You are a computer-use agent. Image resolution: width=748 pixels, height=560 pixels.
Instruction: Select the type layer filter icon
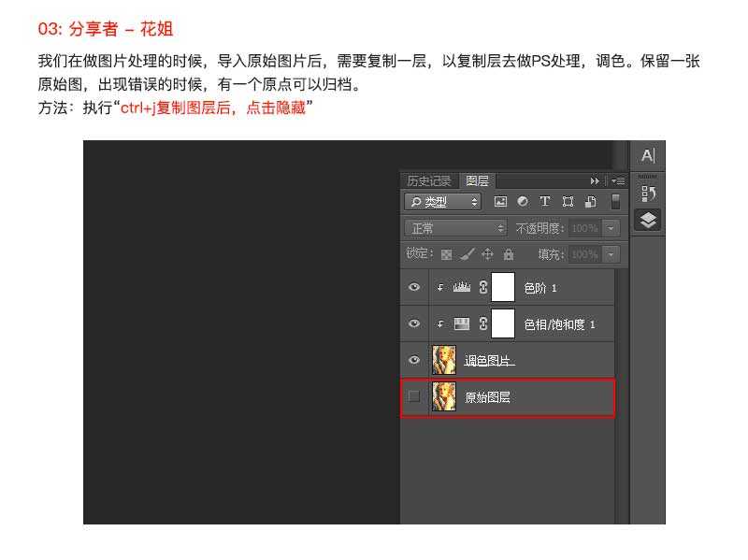coord(545,201)
